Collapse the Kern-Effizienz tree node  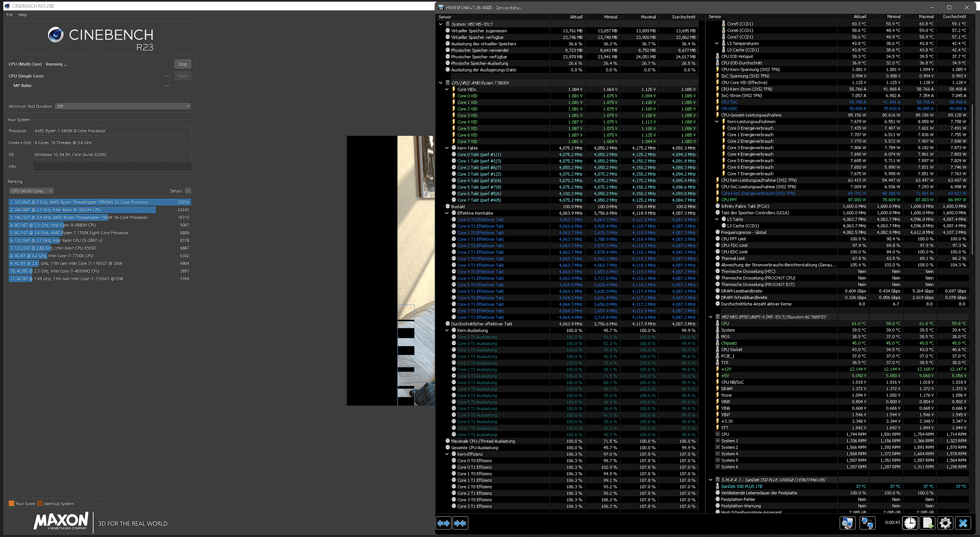(447, 454)
